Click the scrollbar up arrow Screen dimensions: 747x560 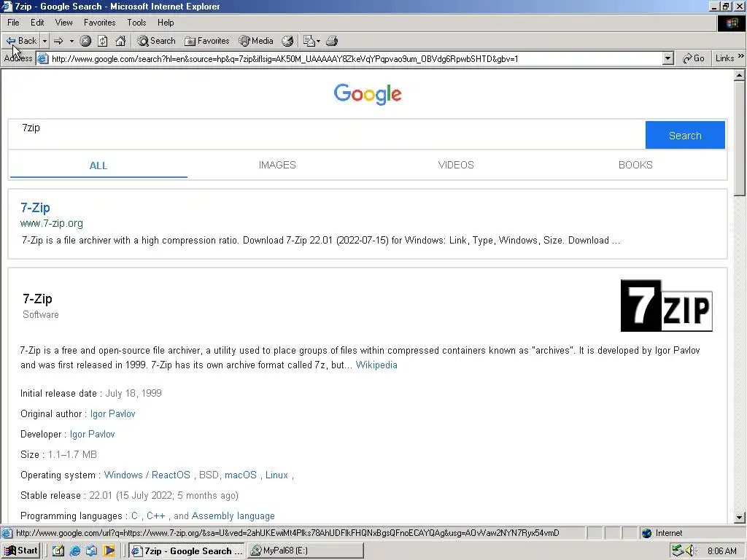coord(740,75)
